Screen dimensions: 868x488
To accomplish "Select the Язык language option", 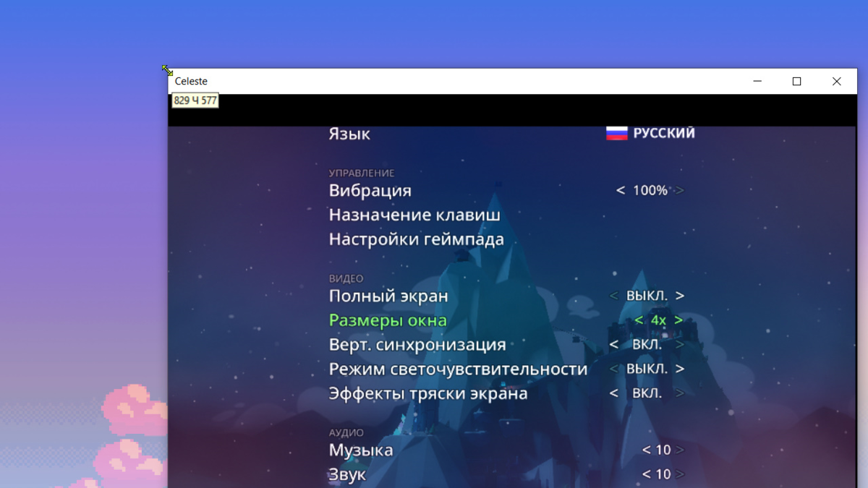I will tap(349, 134).
